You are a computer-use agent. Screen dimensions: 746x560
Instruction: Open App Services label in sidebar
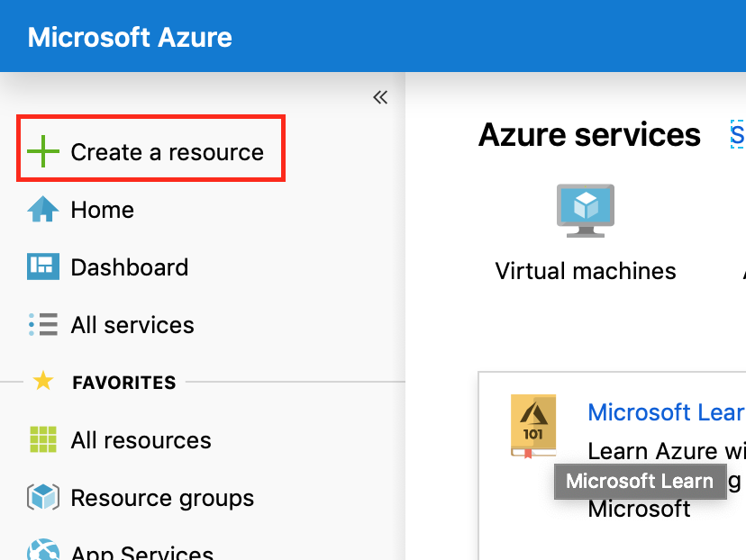click(141, 553)
